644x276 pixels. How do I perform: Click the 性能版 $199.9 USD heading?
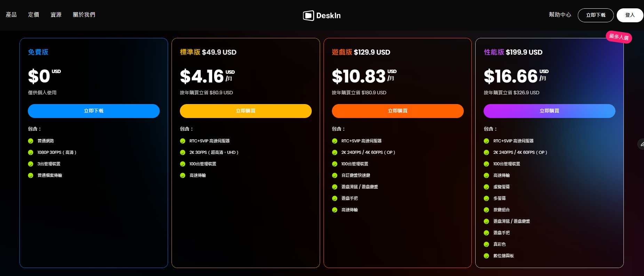coord(513,52)
